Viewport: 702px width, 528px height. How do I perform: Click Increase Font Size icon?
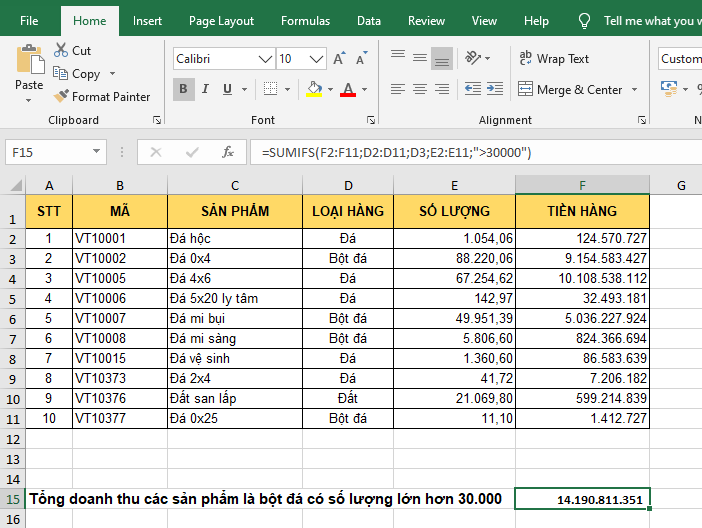[339, 59]
